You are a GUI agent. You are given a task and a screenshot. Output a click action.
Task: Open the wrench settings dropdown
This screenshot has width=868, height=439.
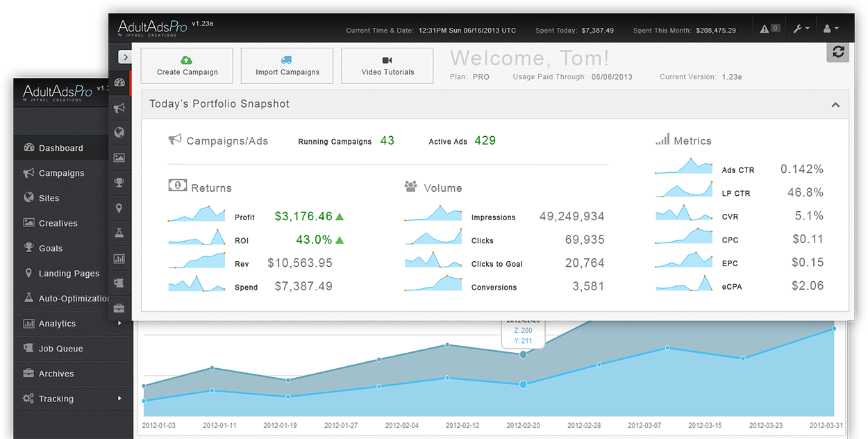point(801,28)
